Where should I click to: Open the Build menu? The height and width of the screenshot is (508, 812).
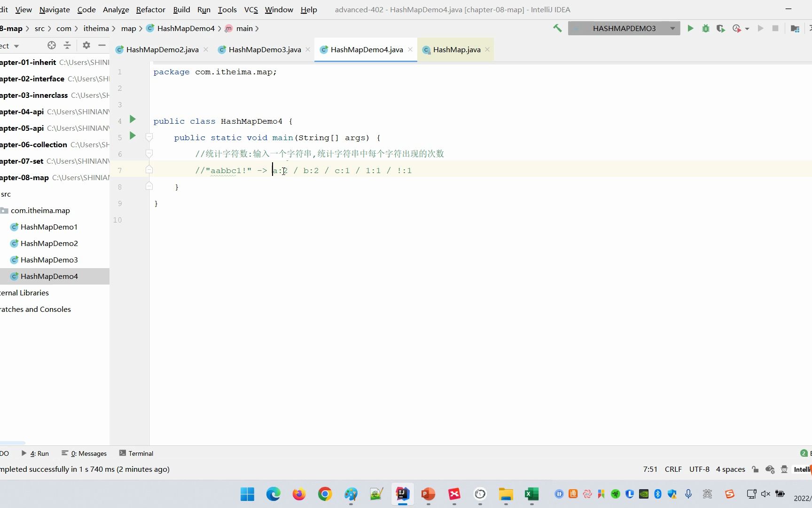click(181, 9)
